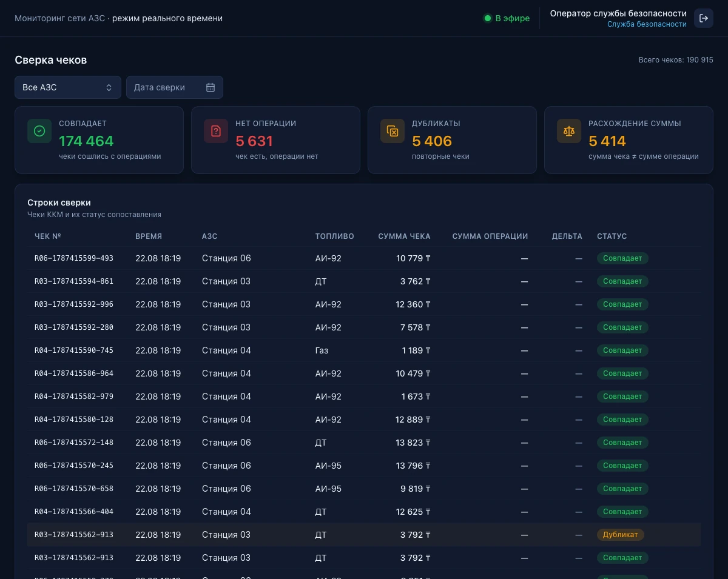Viewport: 728px width, 579px height.
Task: Click the Сумма операции column header
Action: click(490, 236)
